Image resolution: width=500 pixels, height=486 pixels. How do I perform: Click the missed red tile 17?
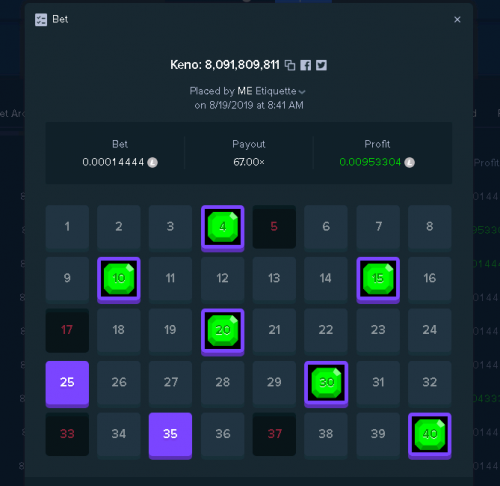tap(67, 331)
